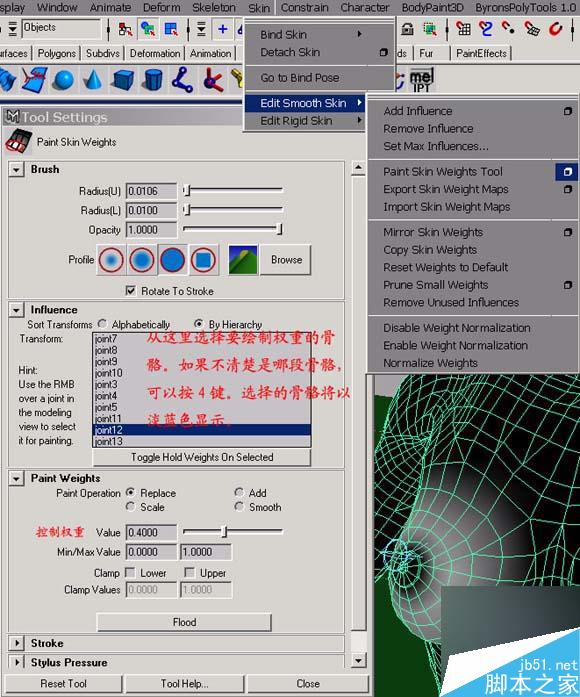Image resolution: width=580 pixels, height=697 pixels.
Task: Open the Skin menu
Action: pos(259,8)
